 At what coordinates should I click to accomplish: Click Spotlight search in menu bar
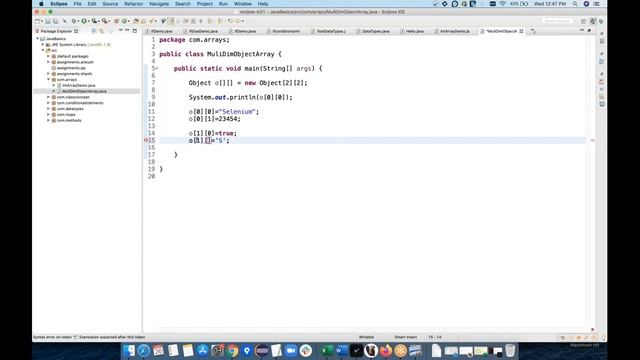575,4
